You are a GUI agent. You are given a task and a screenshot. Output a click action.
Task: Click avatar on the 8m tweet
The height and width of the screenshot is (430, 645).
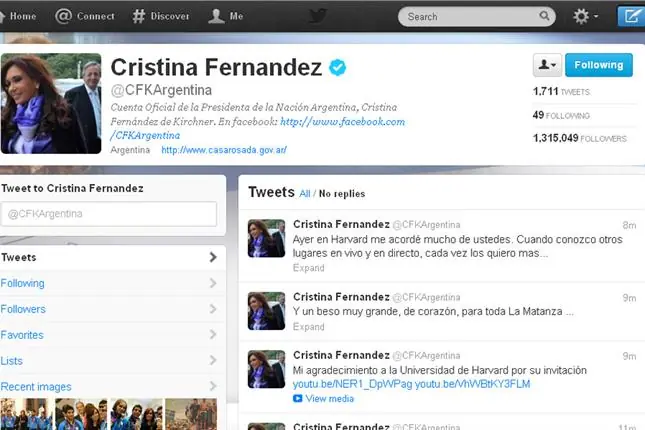click(x=266, y=238)
